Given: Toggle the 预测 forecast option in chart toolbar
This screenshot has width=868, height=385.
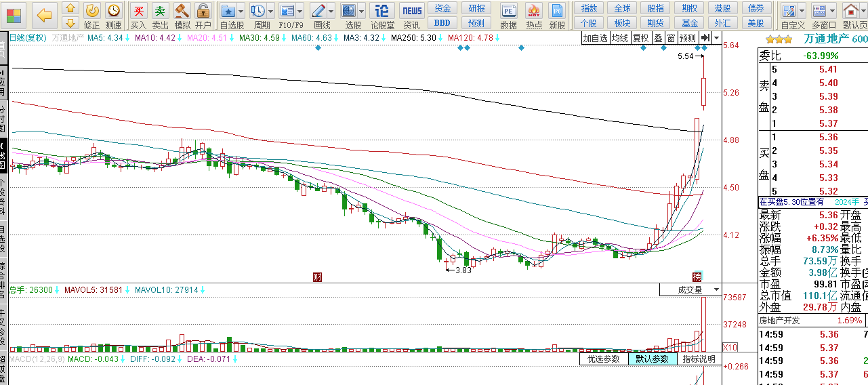Looking at the screenshot, I should tap(688, 38).
